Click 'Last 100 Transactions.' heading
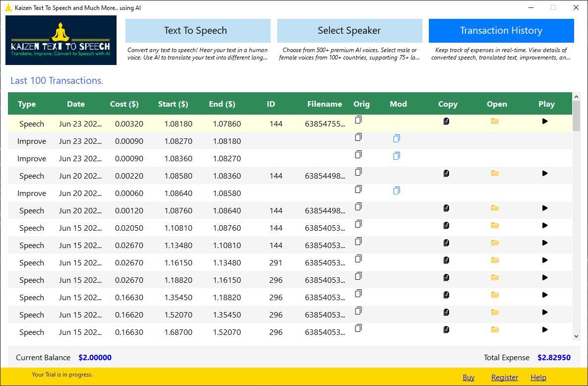 (57, 81)
